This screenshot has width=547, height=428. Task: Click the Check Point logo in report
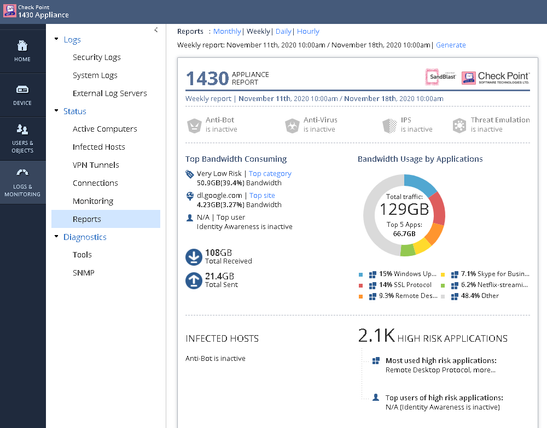pyautogui.click(x=495, y=77)
